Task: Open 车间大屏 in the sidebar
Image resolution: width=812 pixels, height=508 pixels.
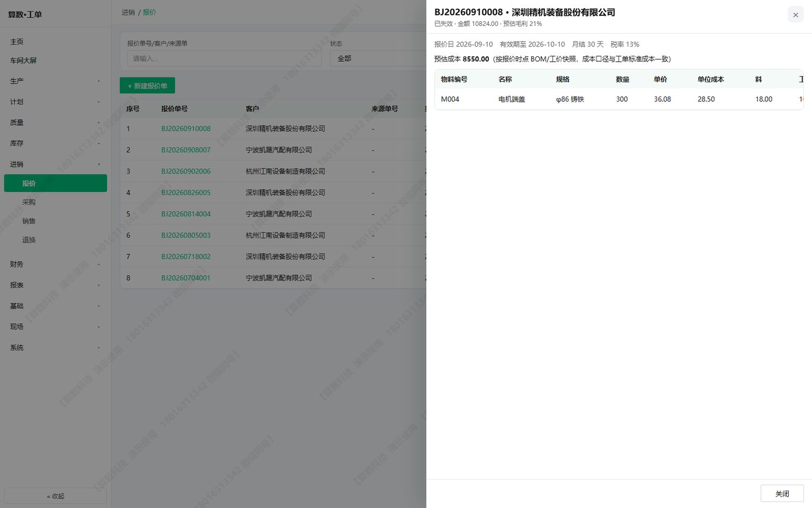Action: pos(55,61)
